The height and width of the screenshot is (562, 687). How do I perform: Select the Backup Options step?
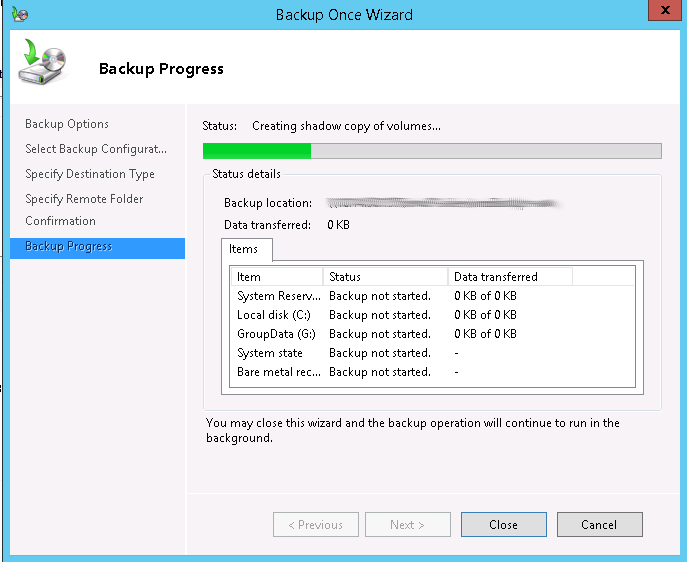67,124
